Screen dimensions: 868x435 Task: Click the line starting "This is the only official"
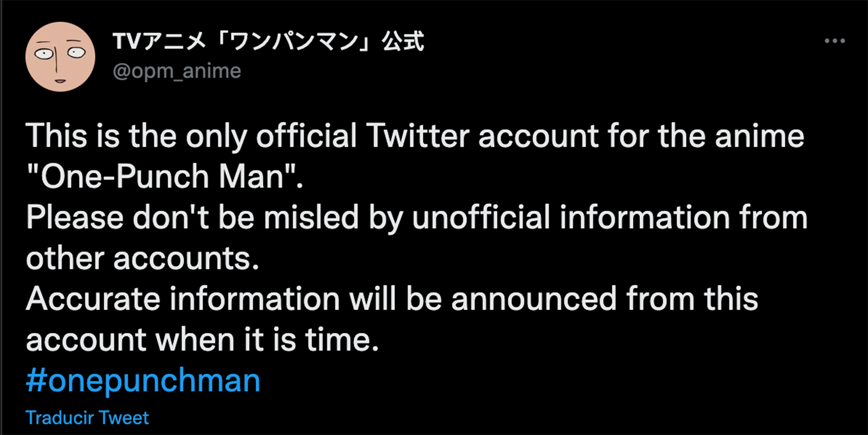click(415, 137)
